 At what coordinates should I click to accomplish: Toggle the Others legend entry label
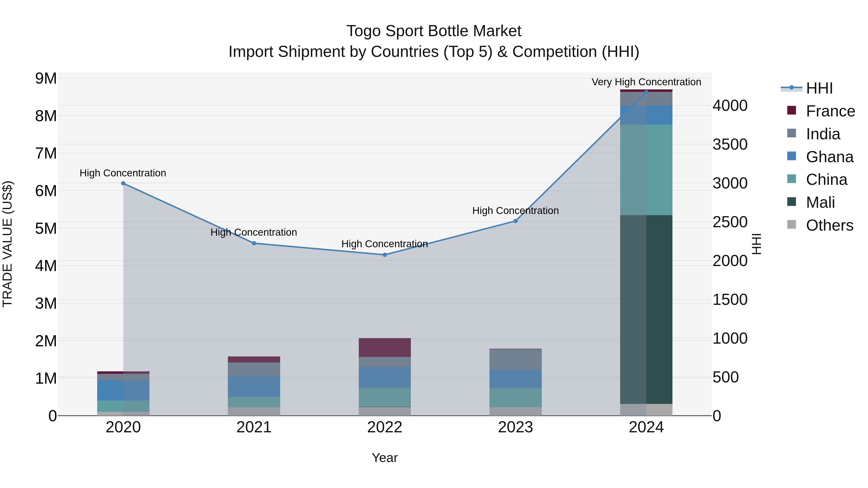coord(830,225)
